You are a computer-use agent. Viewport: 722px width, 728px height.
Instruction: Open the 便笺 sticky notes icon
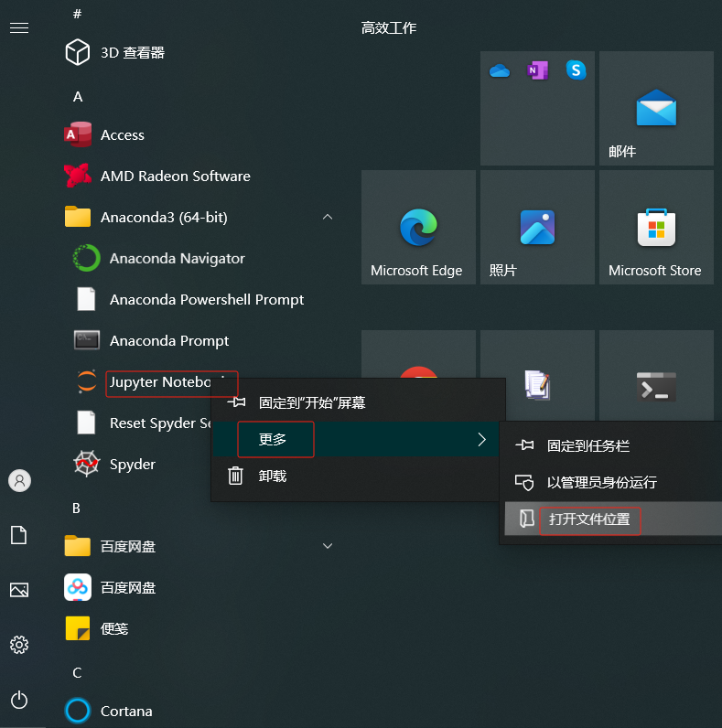tap(78, 628)
